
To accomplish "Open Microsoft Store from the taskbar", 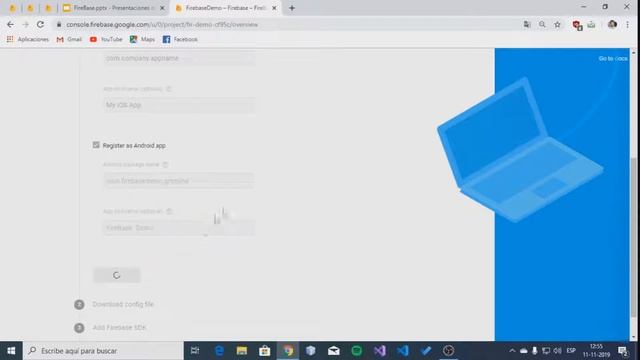I will point(264,351).
